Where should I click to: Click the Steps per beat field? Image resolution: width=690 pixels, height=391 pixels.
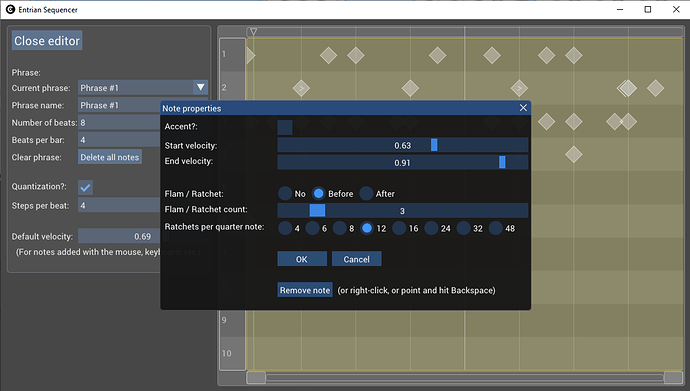(x=119, y=205)
